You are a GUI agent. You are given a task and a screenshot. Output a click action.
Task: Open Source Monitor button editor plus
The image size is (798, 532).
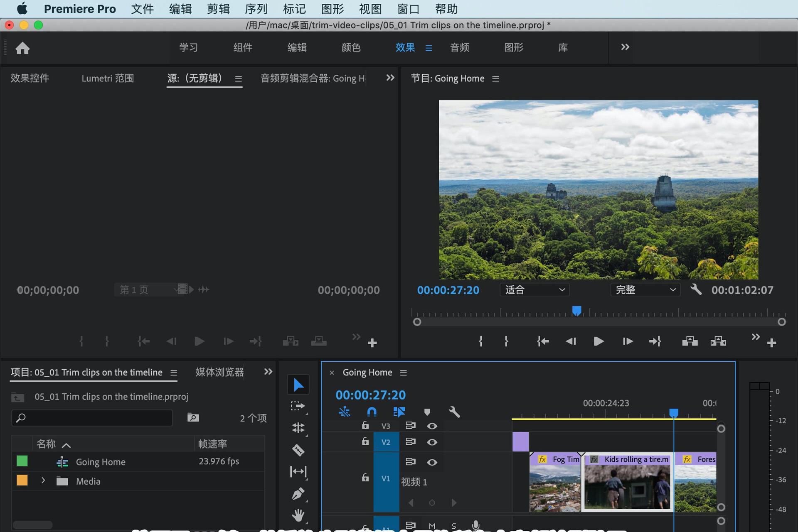372,343
